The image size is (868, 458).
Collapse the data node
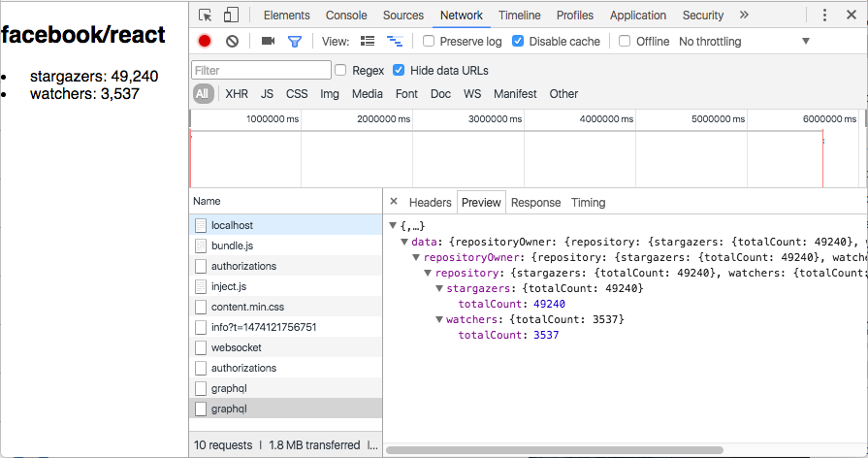(404, 242)
